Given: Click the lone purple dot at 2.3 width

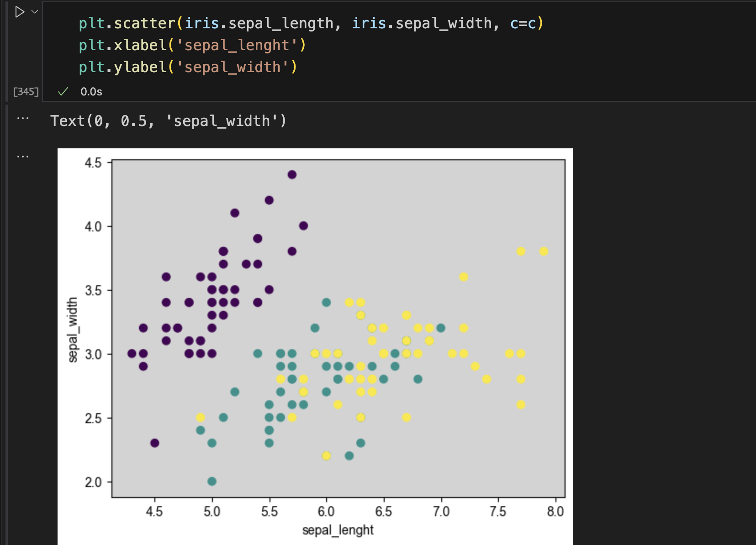Looking at the screenshot, I should (154, 443).
